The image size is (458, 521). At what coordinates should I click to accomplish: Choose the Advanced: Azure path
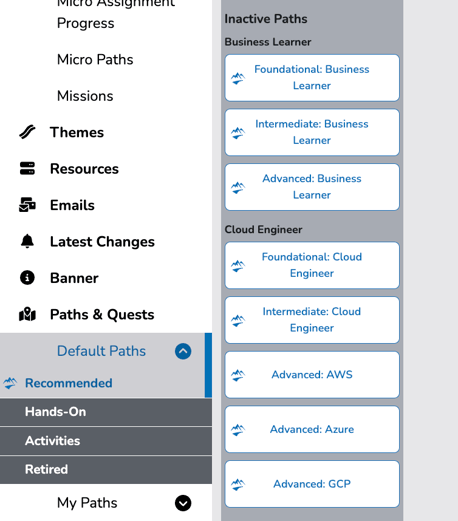coord(312,429)
